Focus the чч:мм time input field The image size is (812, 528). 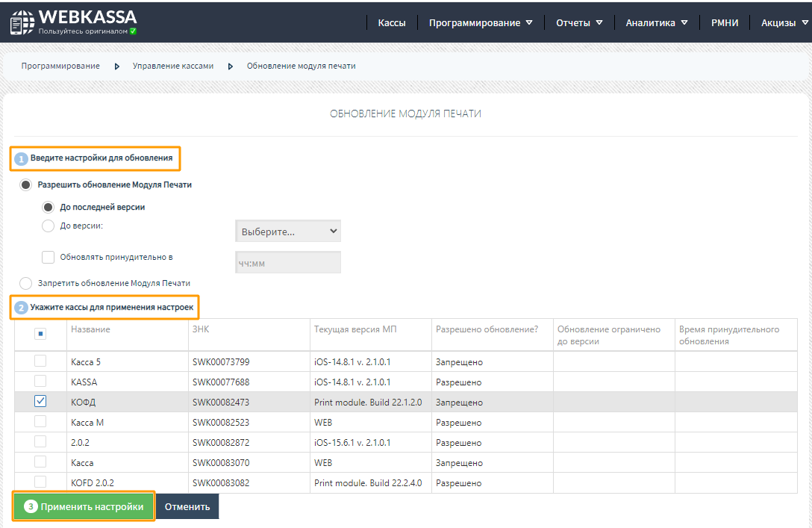[288, 262]
